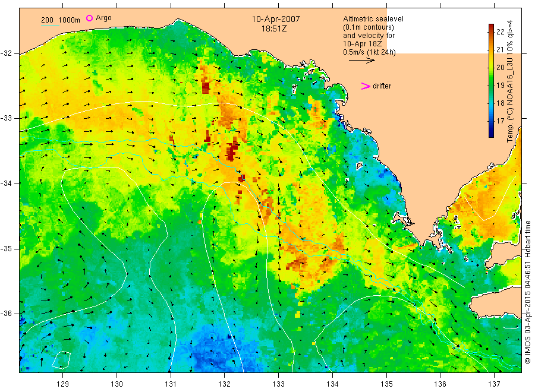
Task: Click the longitude label 135
Action: click(386, 384)
